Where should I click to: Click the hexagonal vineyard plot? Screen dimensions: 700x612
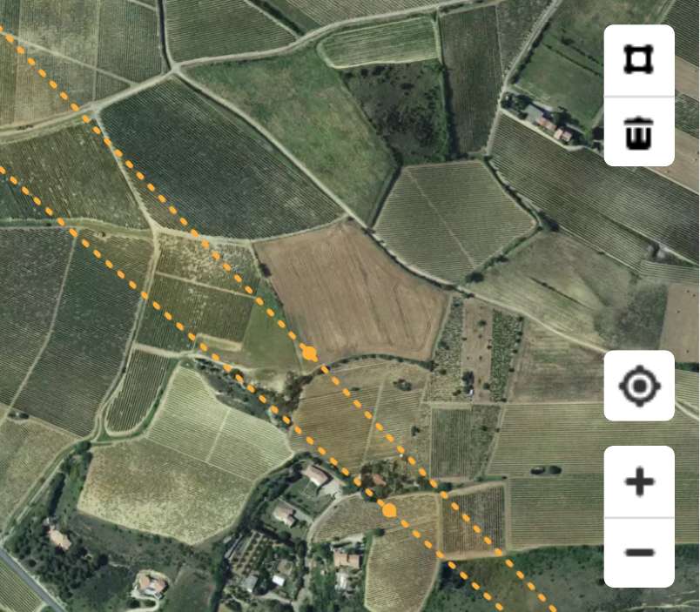click(x=454, y=221)
